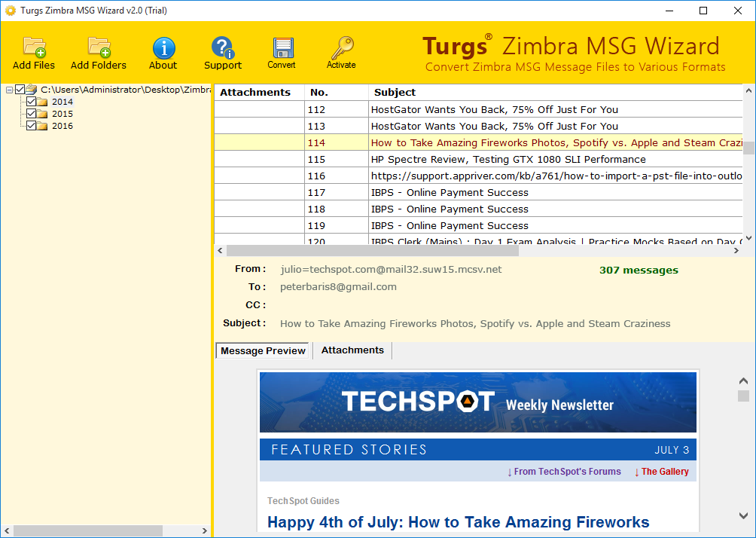
Task: Switch to the Attachments tab
Action: tap(353, 350)
